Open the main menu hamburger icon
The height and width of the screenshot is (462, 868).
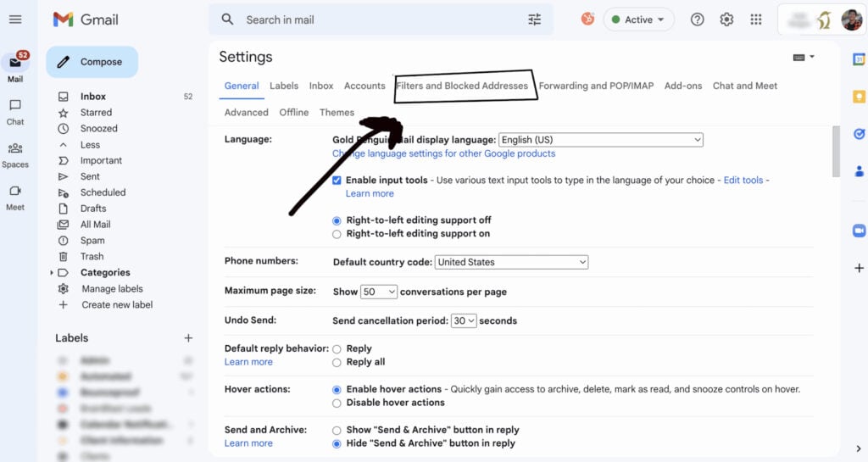coord(15,19)
